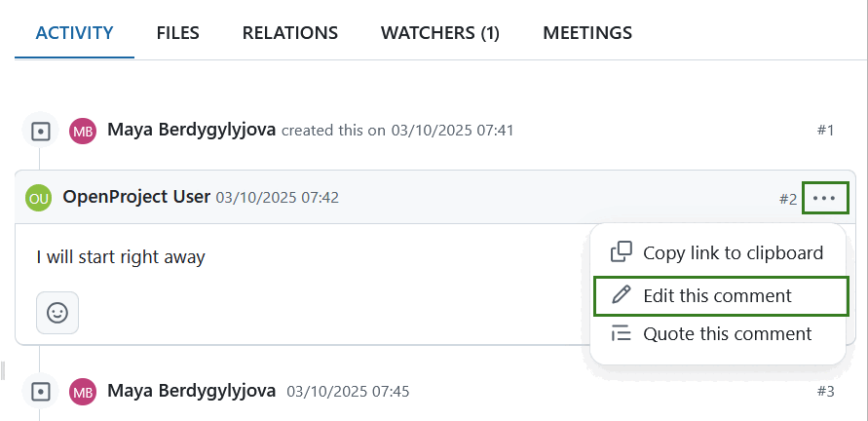Switch to the Files tab
The width and height of the screenshot is (868, 421).
tap(177, 33)
